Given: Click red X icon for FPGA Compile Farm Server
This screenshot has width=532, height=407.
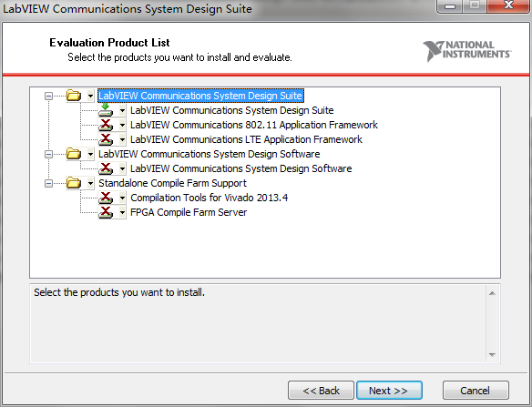Looking at the screenshot, I should 106,212.
